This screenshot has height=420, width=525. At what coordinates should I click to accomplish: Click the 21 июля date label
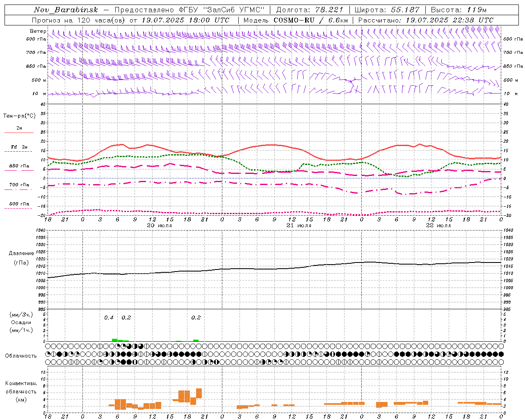pos(299,226)
